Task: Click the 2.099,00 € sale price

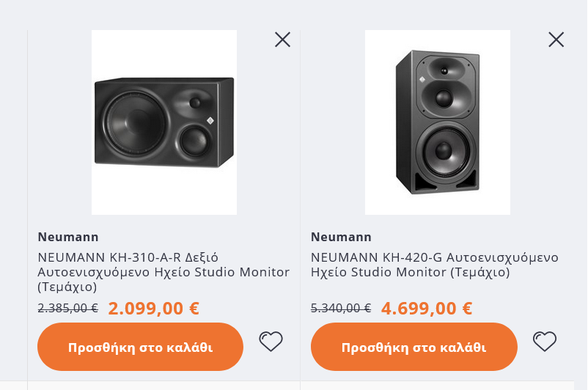Action: (x=153, y=308)
